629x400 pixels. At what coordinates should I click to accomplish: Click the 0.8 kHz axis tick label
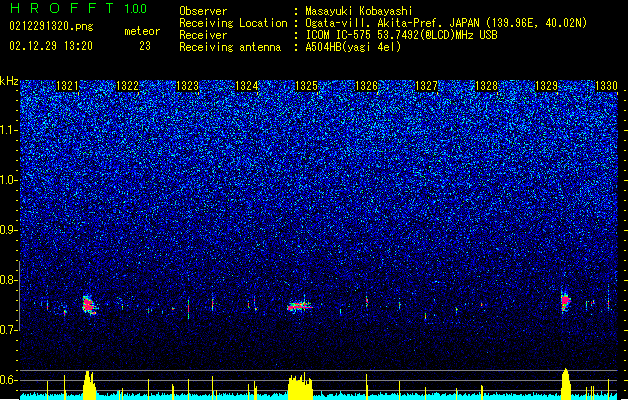click(x=9, y=280)
